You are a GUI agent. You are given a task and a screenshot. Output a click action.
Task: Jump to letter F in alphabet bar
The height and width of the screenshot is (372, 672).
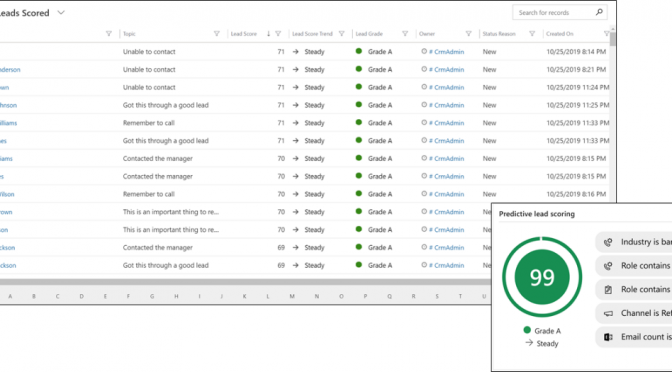128,296
